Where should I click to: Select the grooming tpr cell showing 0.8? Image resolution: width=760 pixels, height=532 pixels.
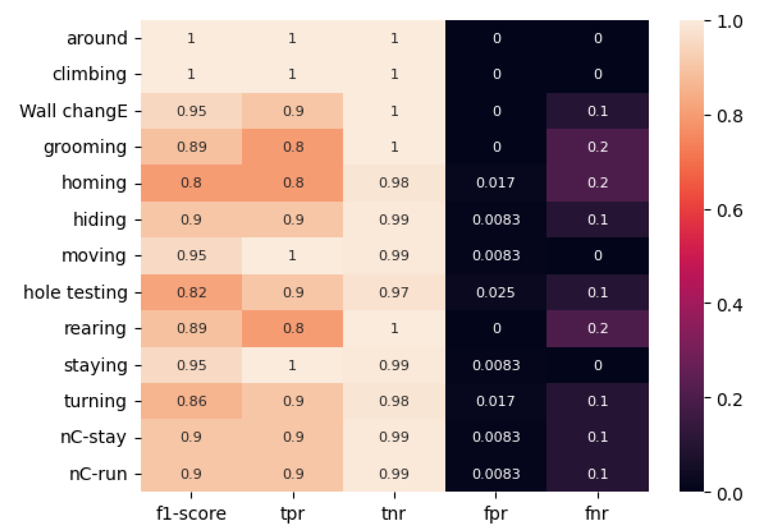click(x=292, y=147)
